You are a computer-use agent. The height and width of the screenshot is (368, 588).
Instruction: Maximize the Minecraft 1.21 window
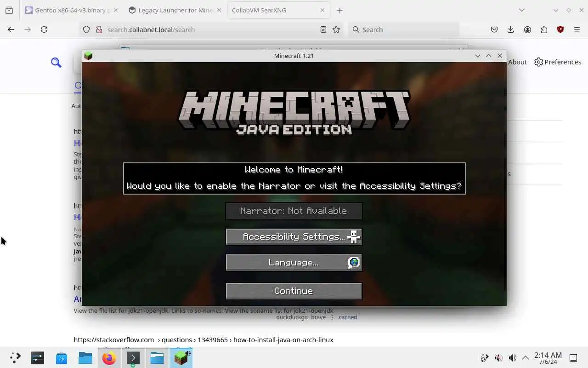[489, 56]
